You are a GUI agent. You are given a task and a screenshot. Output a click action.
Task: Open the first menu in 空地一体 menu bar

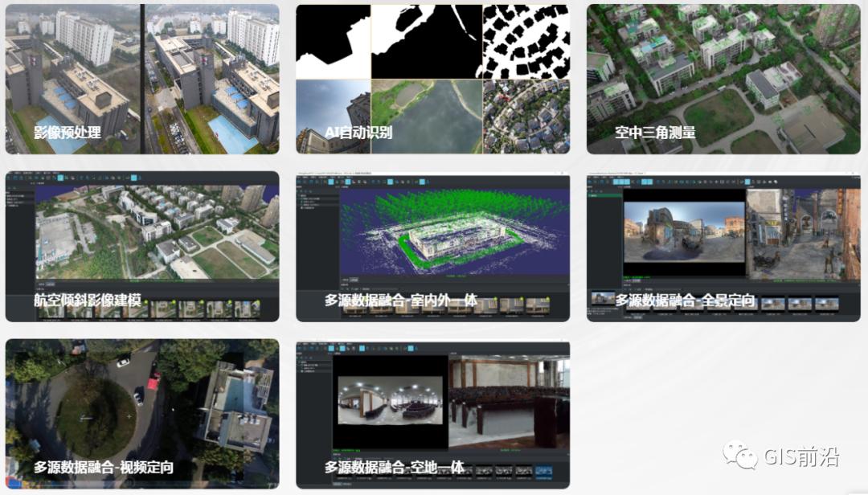point(302,344)
